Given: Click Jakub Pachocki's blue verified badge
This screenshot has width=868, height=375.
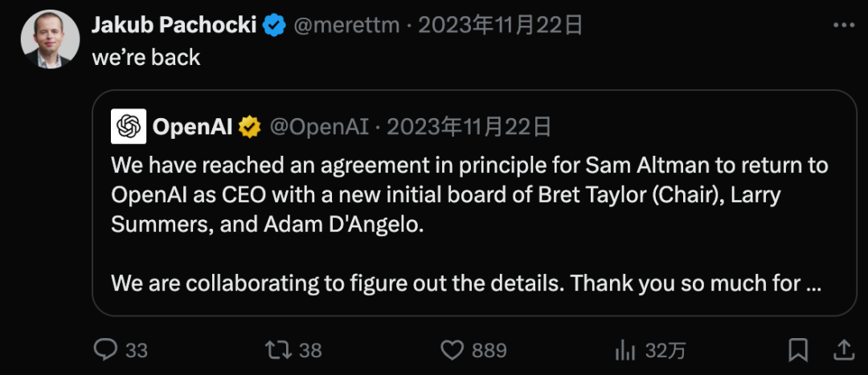Looking at the screenshot, I should tap(275, 26).
